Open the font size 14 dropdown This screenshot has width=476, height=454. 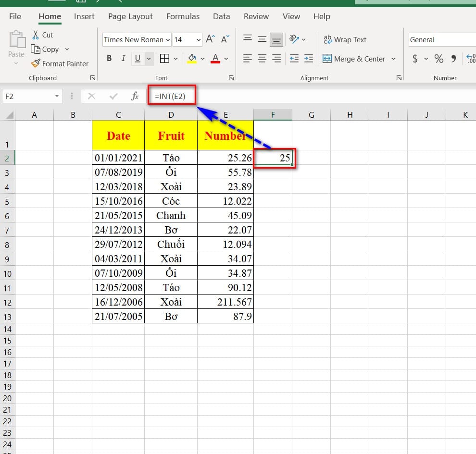tap(198, 40)
